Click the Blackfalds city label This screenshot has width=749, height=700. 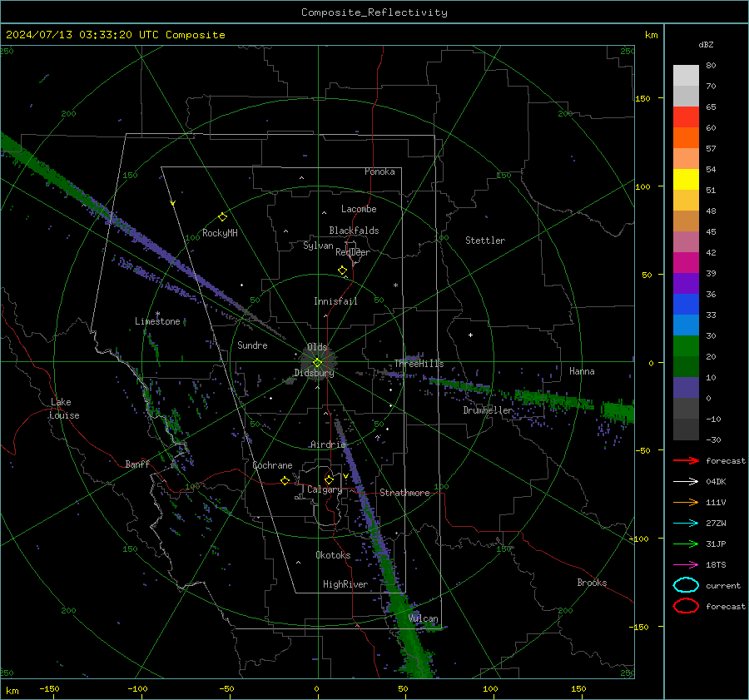pos(354,231)
